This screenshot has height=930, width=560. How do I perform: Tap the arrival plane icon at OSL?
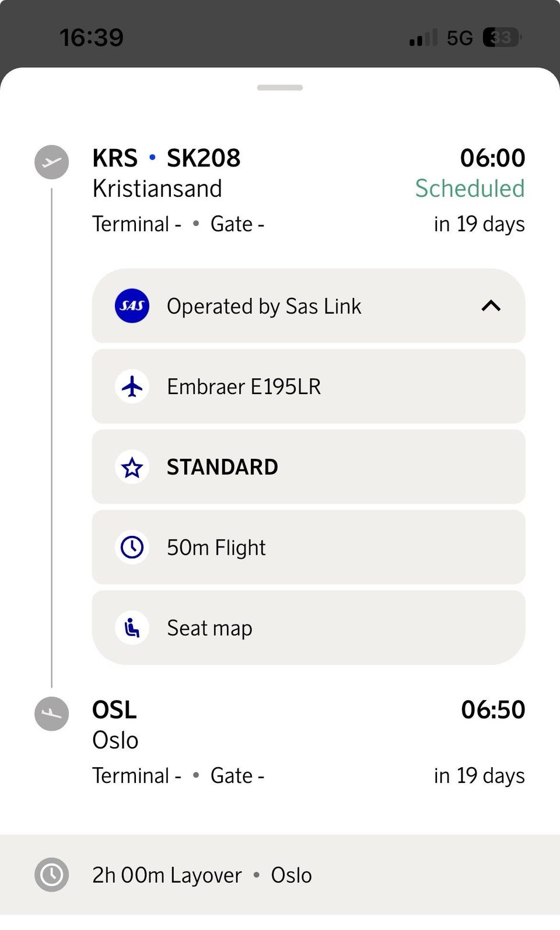(51, 713)
